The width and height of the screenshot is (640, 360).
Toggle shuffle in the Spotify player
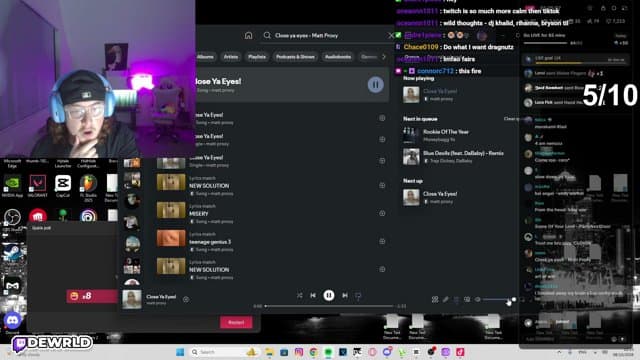[300, 295]
